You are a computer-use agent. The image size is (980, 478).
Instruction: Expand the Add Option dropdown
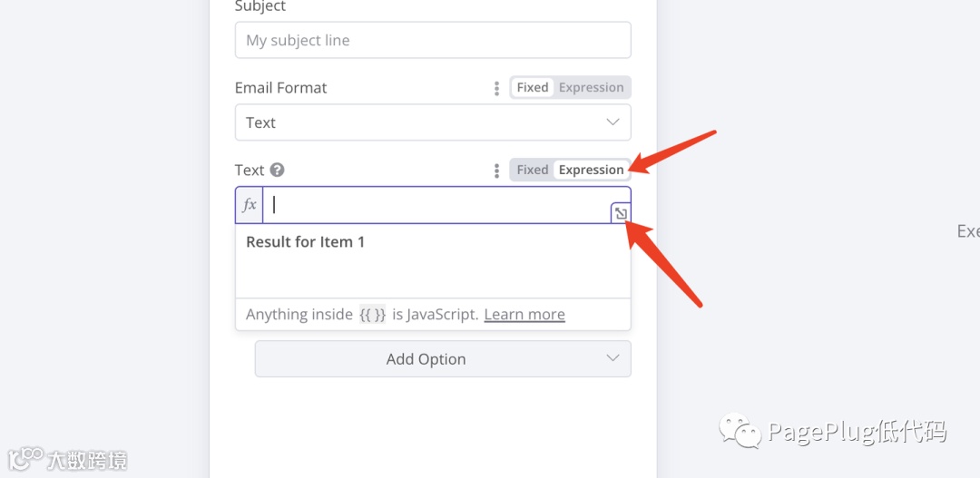coord(443,359)
